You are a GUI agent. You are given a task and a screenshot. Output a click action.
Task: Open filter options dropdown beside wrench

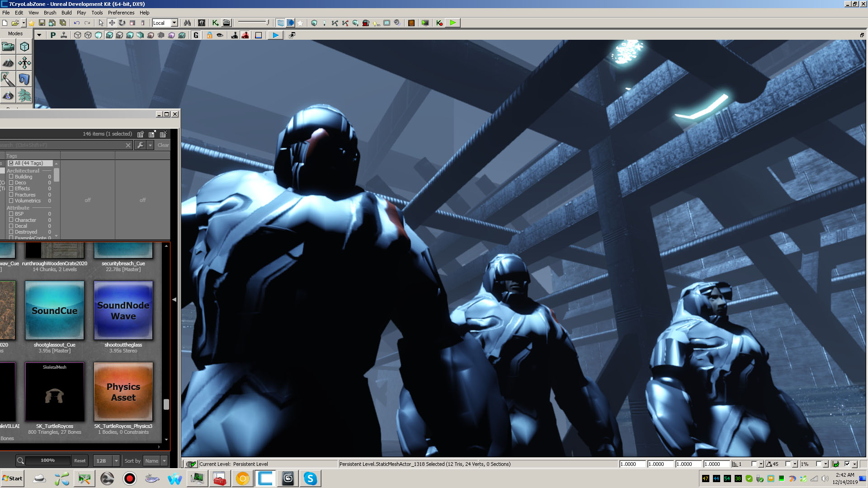coord(150,145)
